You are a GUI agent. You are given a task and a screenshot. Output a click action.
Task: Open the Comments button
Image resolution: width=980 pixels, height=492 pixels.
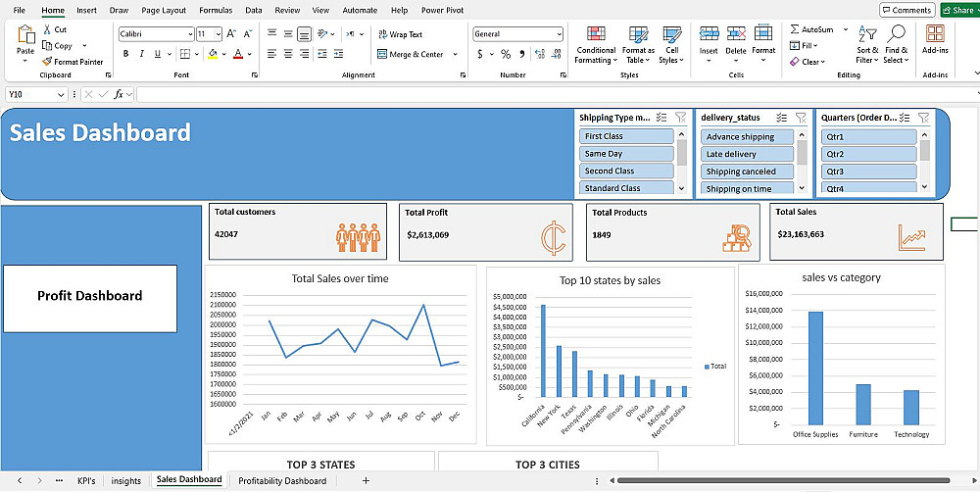point(906,10)
